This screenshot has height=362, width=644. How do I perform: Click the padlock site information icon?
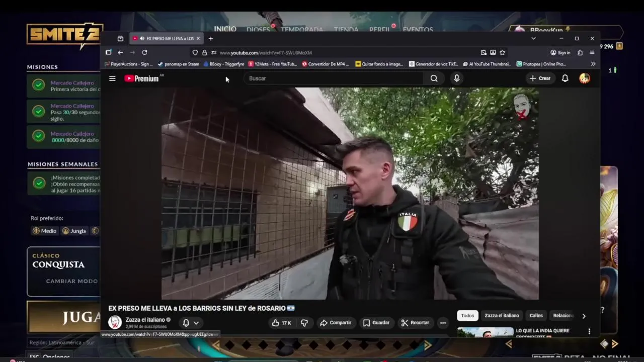[204, 52]
